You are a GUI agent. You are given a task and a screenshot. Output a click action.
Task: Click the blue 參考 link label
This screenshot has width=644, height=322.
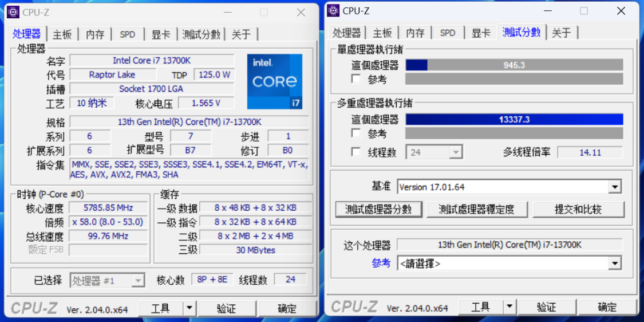[381, 263]
